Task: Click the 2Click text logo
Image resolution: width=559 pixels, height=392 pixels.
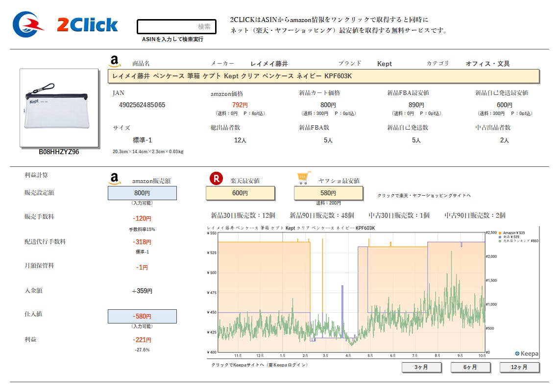Action: pos(87,24)
